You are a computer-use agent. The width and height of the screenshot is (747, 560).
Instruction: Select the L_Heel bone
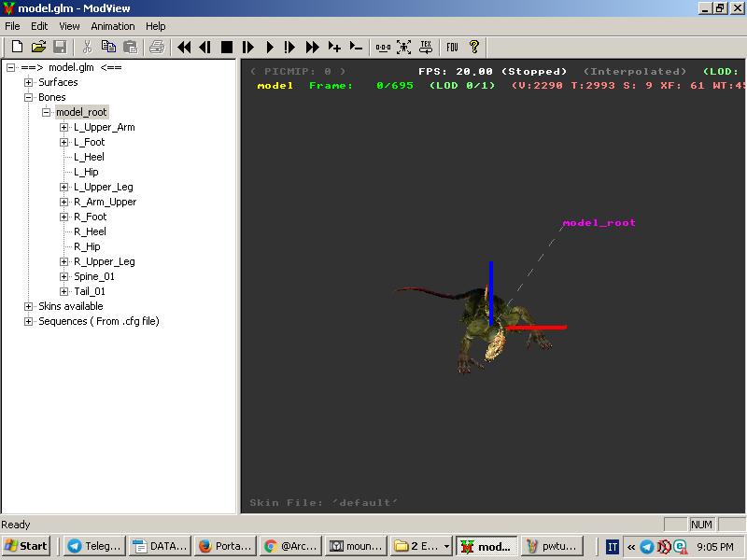(89, 157)
